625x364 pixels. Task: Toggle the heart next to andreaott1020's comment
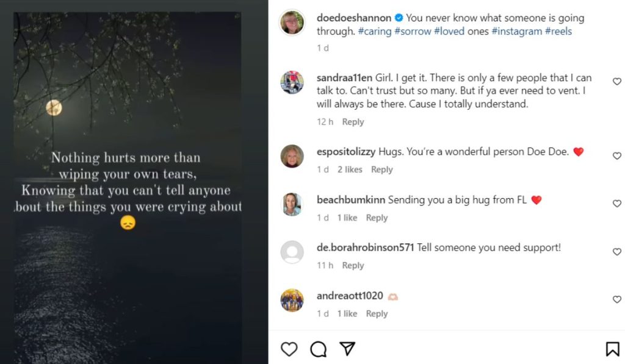tap(617, 299)
